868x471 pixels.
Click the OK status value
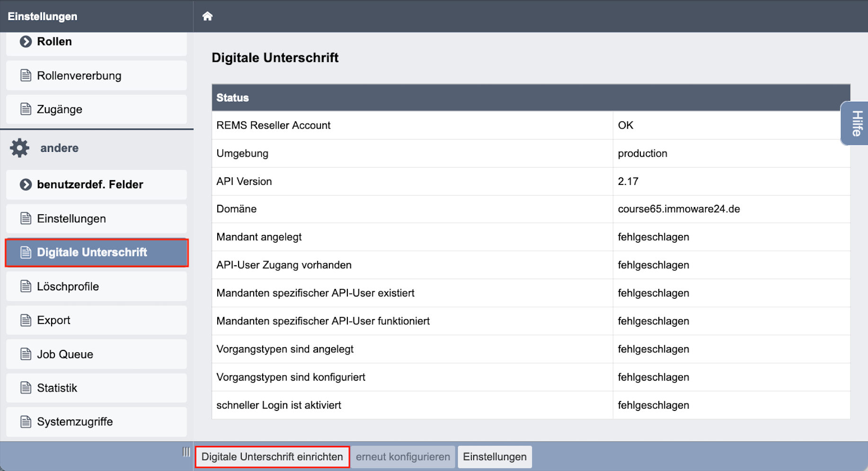pos(625,125)
